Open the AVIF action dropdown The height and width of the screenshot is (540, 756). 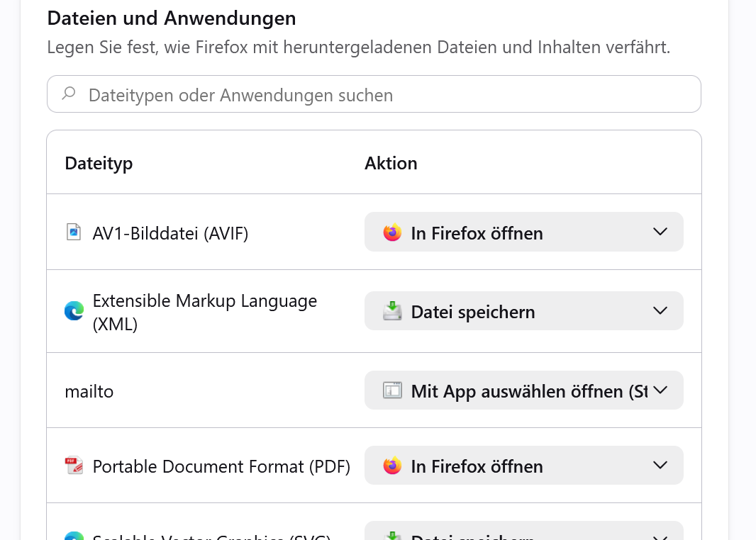tap(523, 232)
